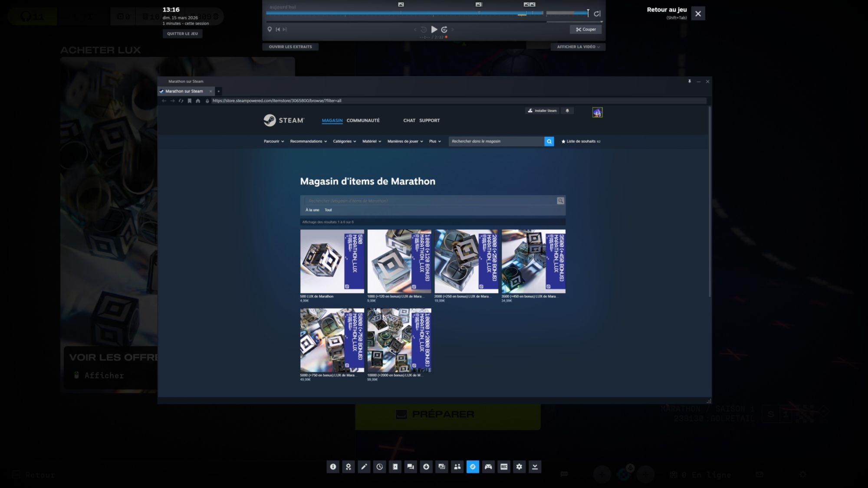Open the friends chat overlay icon
The height and width of the screenshot is (488, 868).
click(x=410, y=467)
